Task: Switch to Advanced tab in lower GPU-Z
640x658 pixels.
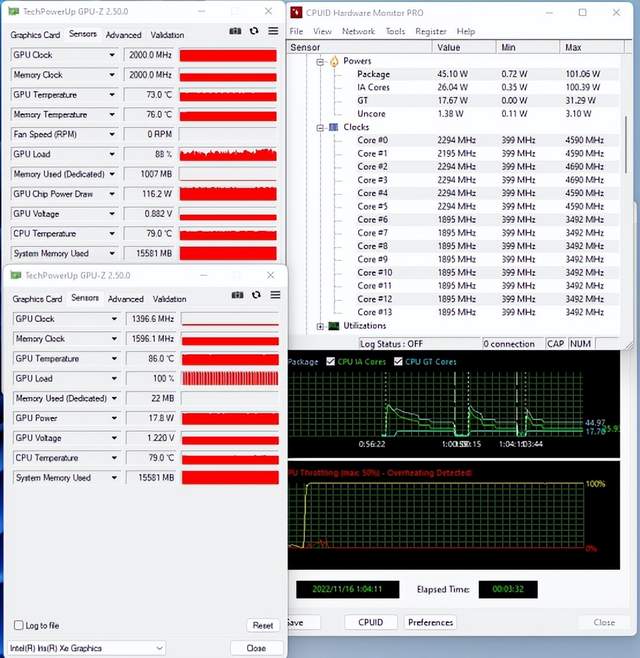Action: [x=125, y=299]
